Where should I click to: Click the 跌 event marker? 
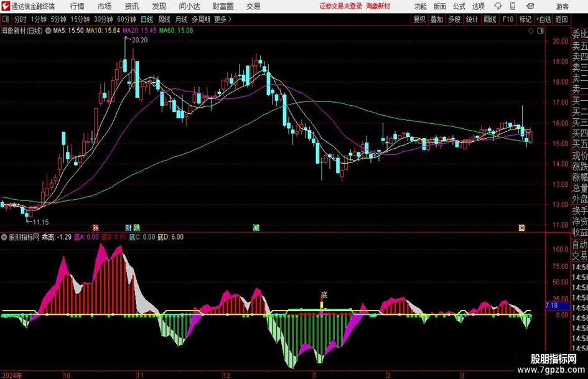(x=136, y=227)
